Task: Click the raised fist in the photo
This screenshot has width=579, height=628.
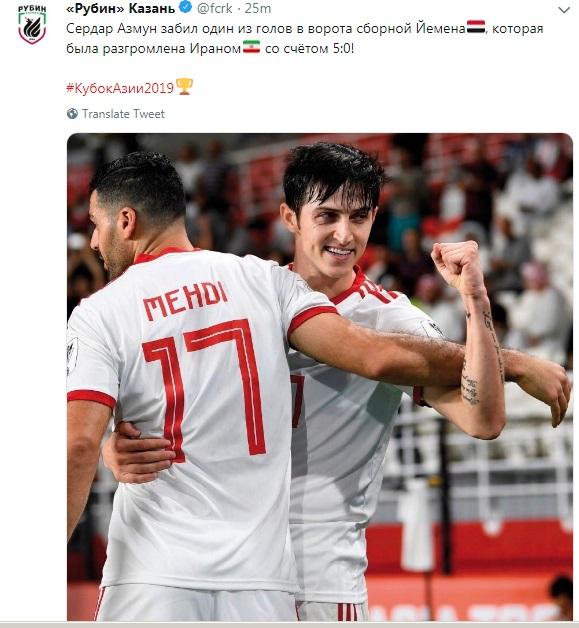Action: pos(456,266)
